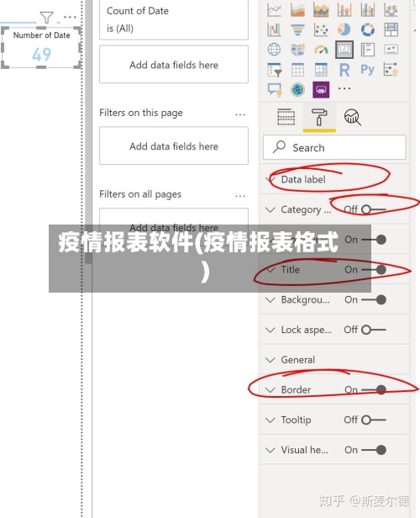Viewport: 420px width, 518px height.
Task: Open more visualizations ellipsis menu
Action: [x=344, y=88]
